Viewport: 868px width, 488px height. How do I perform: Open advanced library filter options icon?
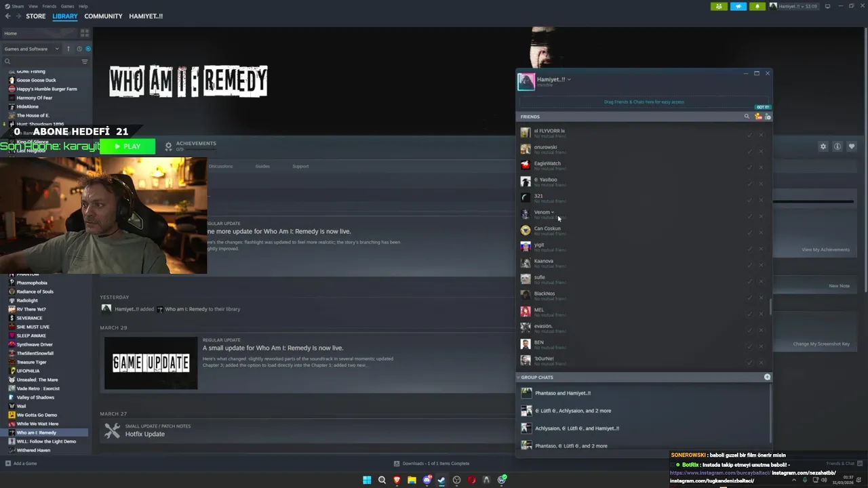pyautogui.click(x=85, y=62)
